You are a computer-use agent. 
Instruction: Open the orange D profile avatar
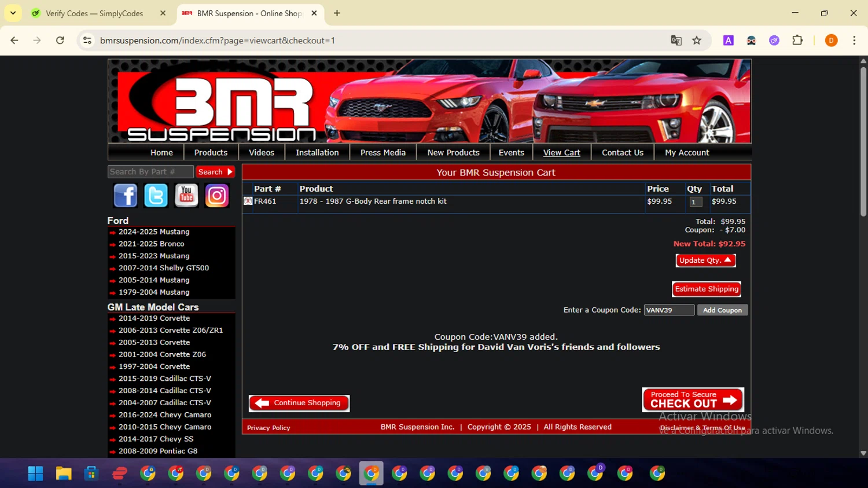(x=831, y=41)
